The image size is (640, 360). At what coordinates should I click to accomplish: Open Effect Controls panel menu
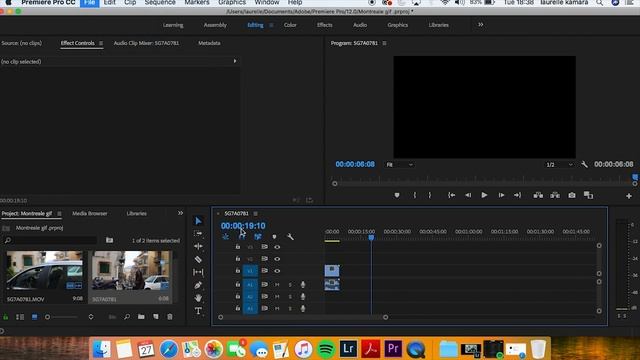[101, 43]
